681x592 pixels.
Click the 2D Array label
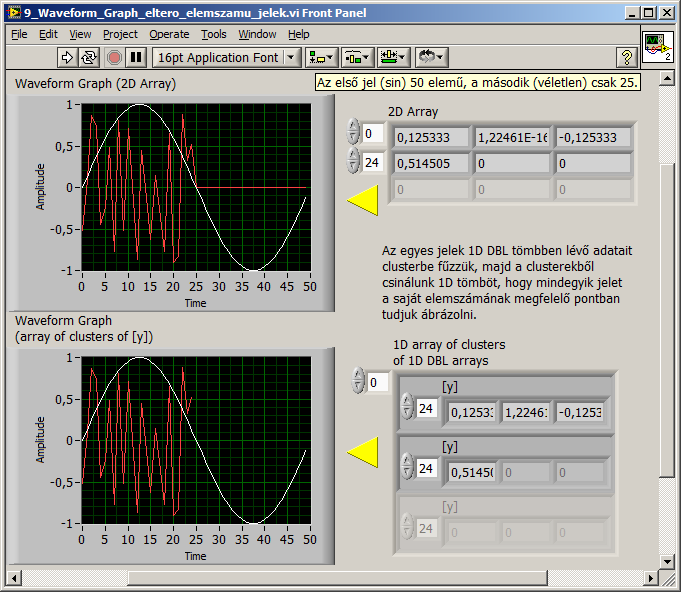coord(413,112)
